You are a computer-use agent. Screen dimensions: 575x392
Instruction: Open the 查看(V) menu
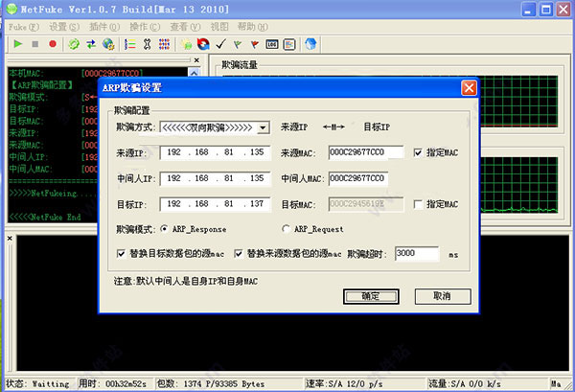[185, 27]
